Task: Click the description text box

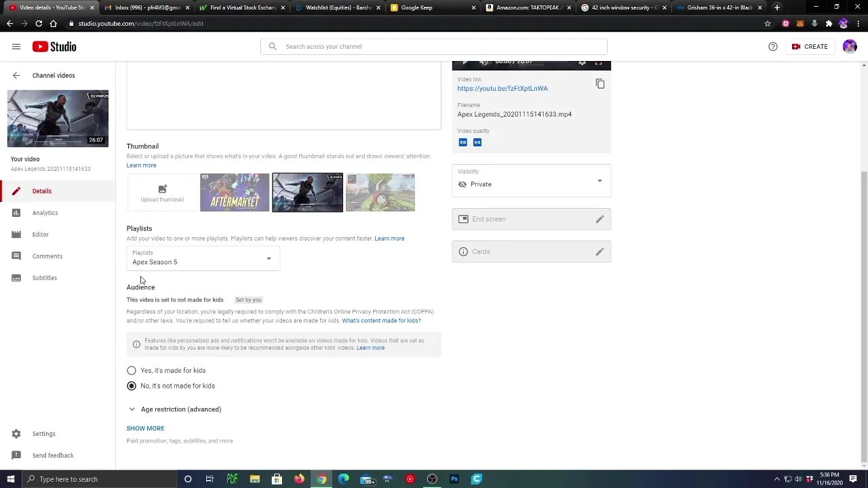Action: [283, 96]
